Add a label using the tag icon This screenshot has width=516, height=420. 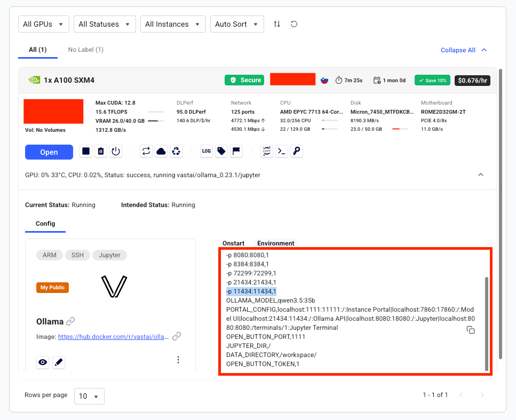221,152
